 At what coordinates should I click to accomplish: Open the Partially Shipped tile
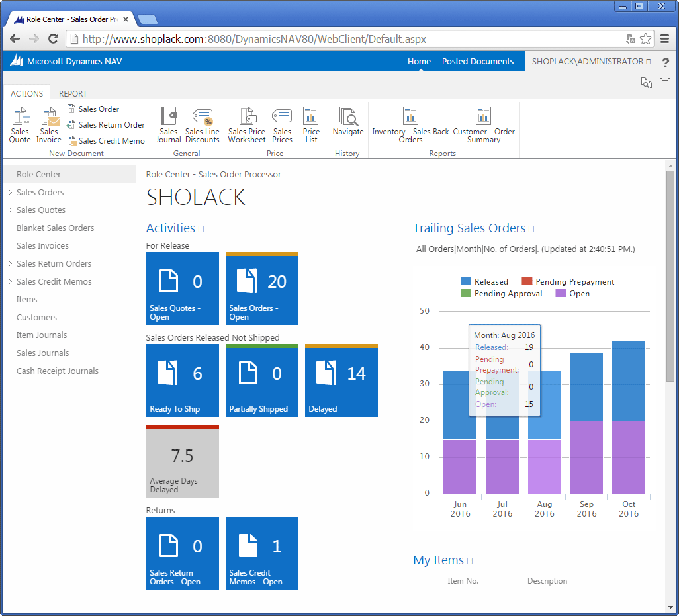[x=262, y=380]
